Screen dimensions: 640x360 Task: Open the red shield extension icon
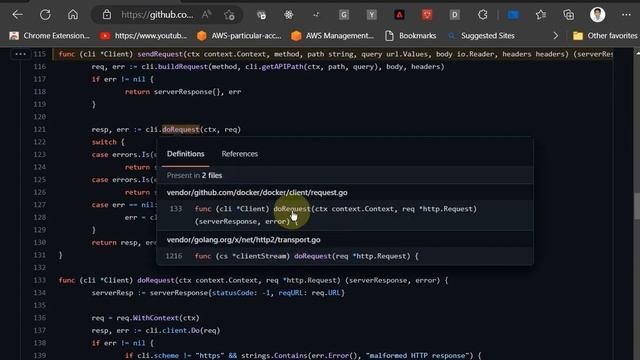tap(427, 15)
